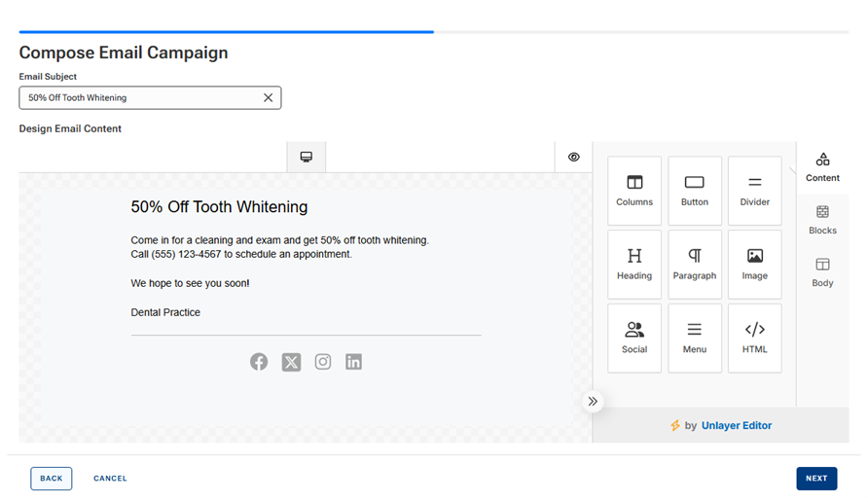Select the HTML content block
Image resolution: width=868 pixels, height=502 pixels.
pos(754,338)
